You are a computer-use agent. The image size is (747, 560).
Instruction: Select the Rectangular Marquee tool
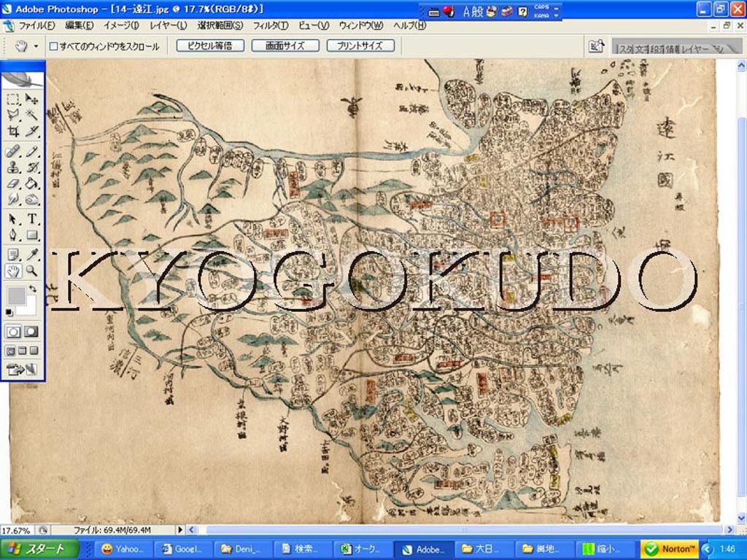point(13,99)
